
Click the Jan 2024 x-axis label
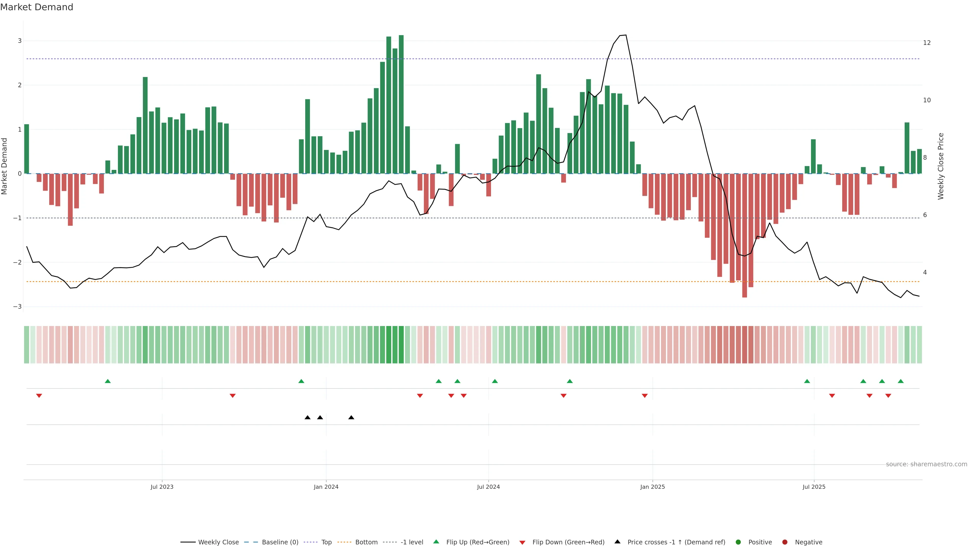(326, 487)
